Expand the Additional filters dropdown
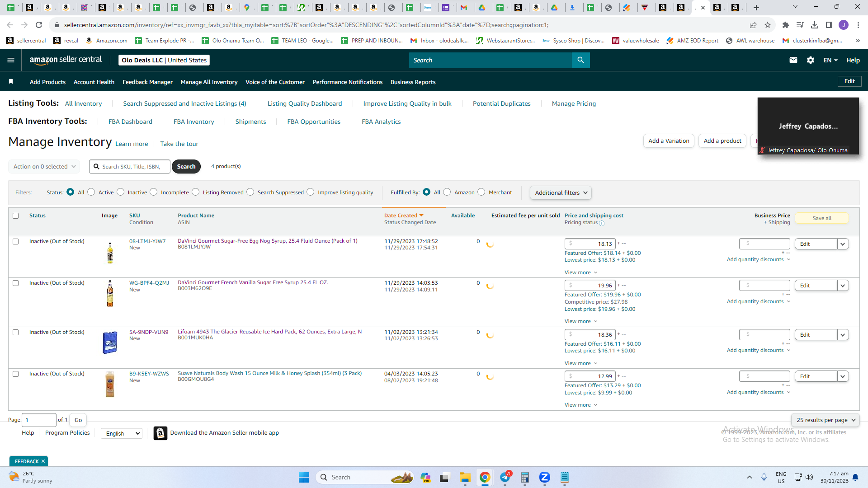The width and height of the screenshot is (868, 488). pyautogui.click(x=561, y=192)
